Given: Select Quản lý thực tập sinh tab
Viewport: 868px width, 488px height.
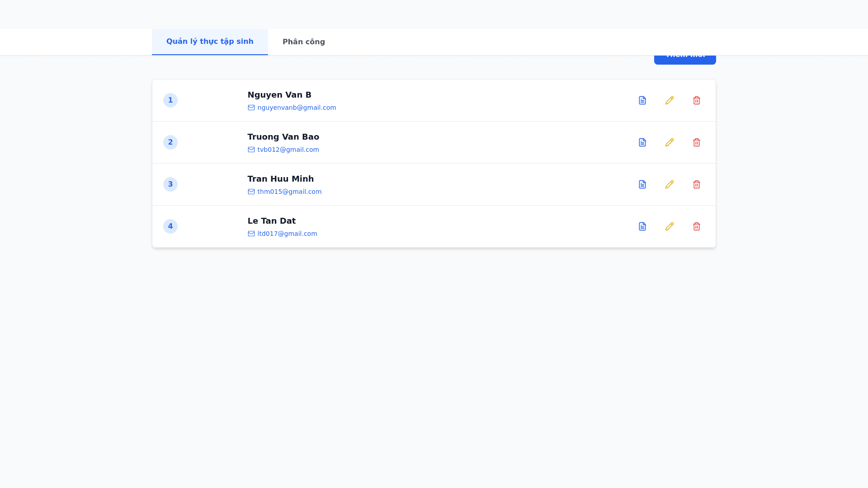Looking at the screenshot, I should pyautogui.click(x=210, y=42).
